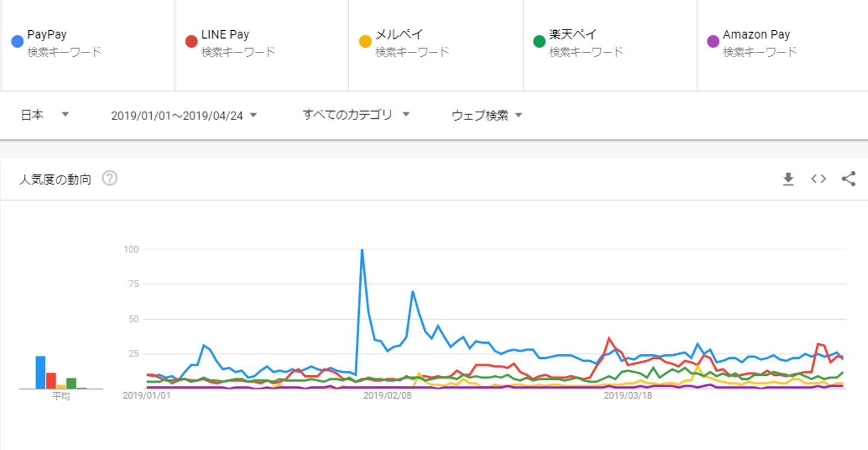Click the yellow メルペイ dot
The width and height of the screenshot is (868, 450).
365,42
